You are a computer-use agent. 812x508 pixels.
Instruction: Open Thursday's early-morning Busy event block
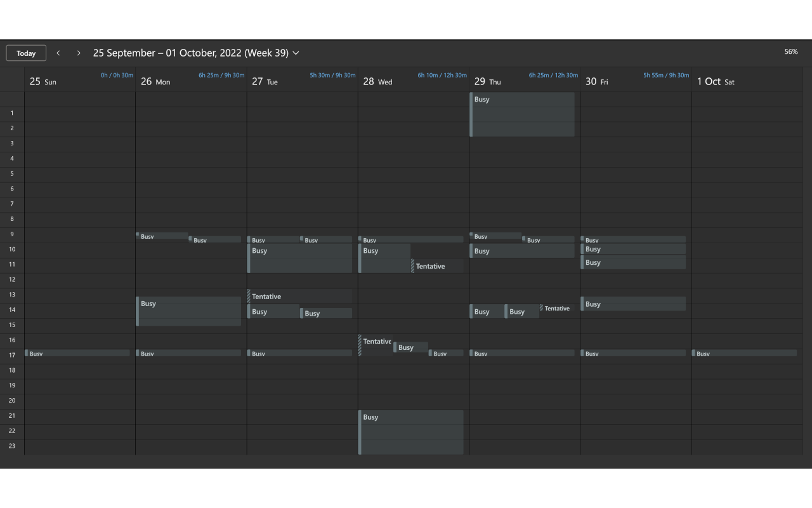tap(522, 114)
